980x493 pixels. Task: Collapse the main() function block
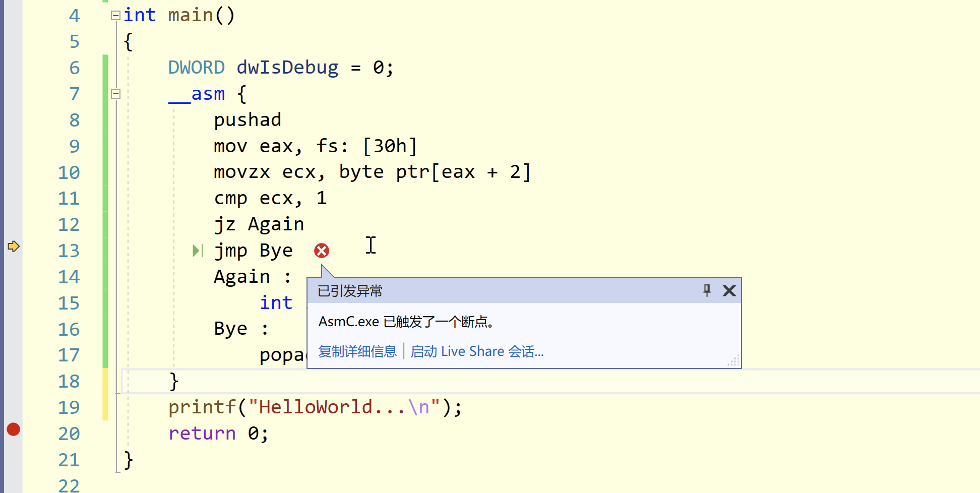coord(115,16)
